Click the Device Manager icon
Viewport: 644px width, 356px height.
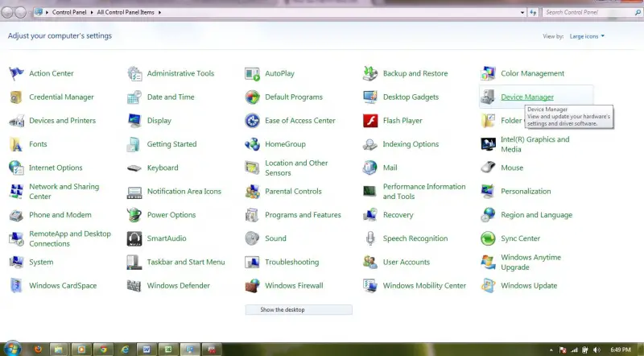point(488,97)
